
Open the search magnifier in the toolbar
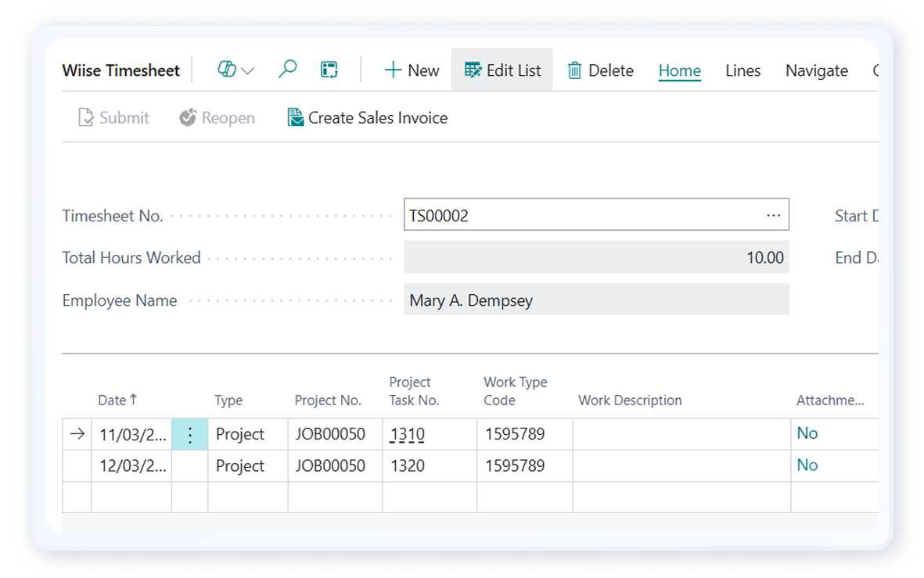pos(286,70)
